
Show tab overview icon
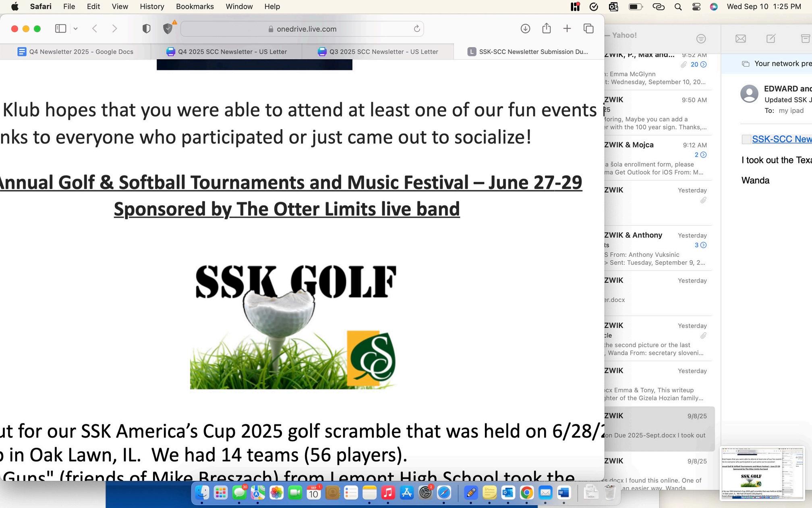(588, 29)
